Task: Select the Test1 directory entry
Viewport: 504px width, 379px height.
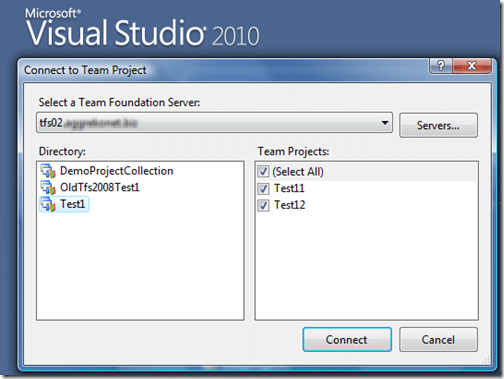Action: 64,204
